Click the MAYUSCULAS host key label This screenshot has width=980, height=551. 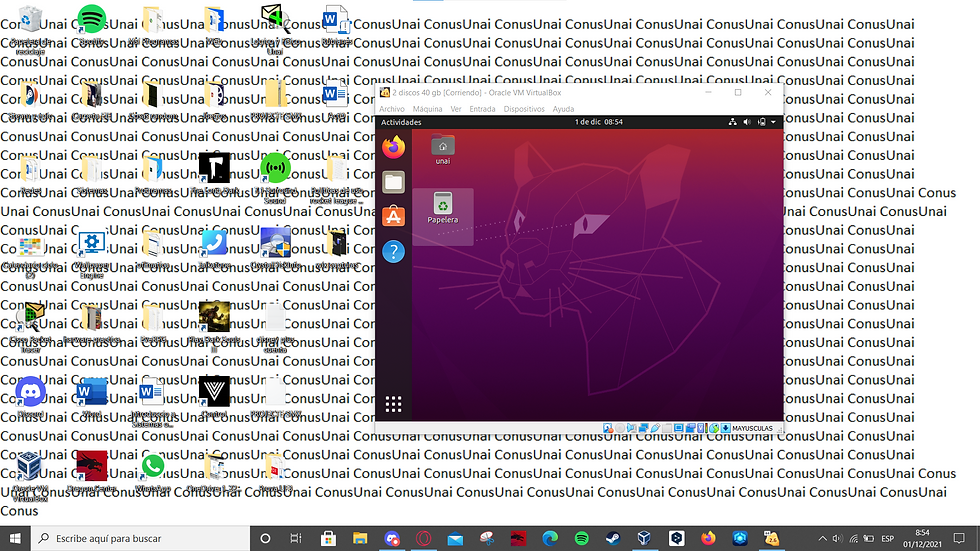coord(752,429)
